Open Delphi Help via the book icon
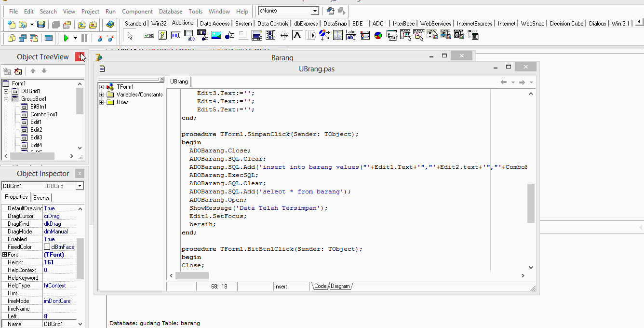 [110, 23]
